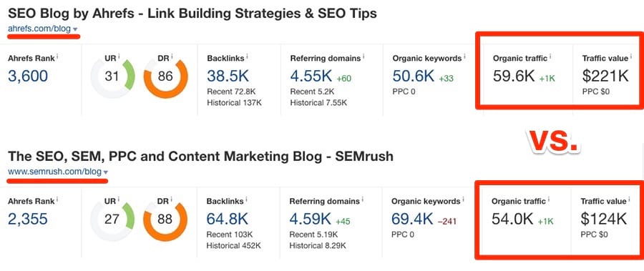Open the 4.59K referring domains value
This screenshot has width=644, height=271.
(310, 220)
